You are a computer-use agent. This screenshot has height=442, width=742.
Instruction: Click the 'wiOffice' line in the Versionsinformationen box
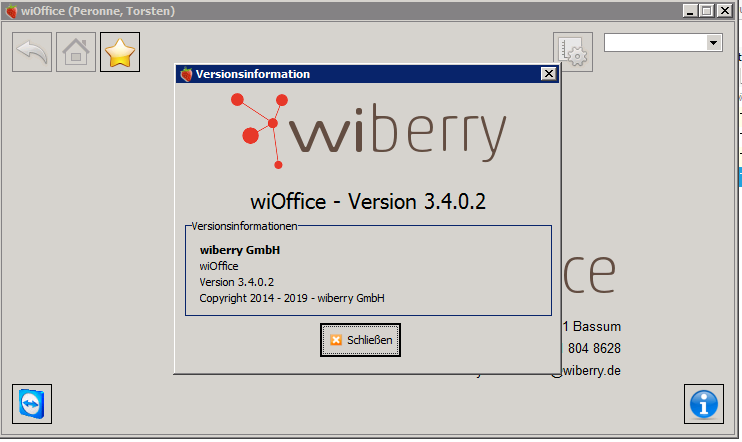tap(219, 266)
